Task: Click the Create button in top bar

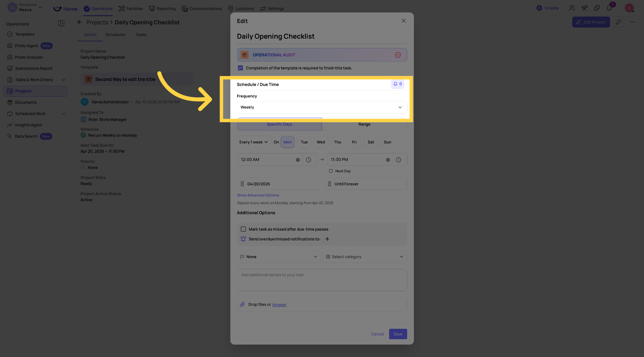Action: 547,8
